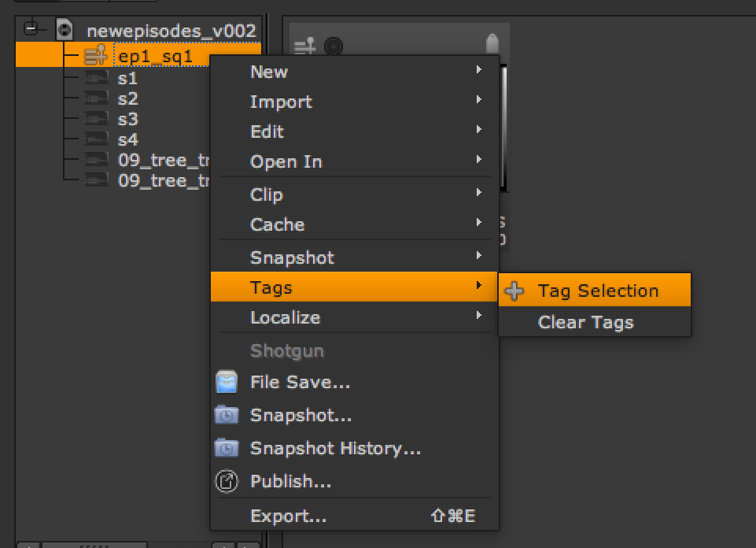This screenshot has width=756, height=548.
Task: Select the s4 clip in the bin
Action: [127, 140]
